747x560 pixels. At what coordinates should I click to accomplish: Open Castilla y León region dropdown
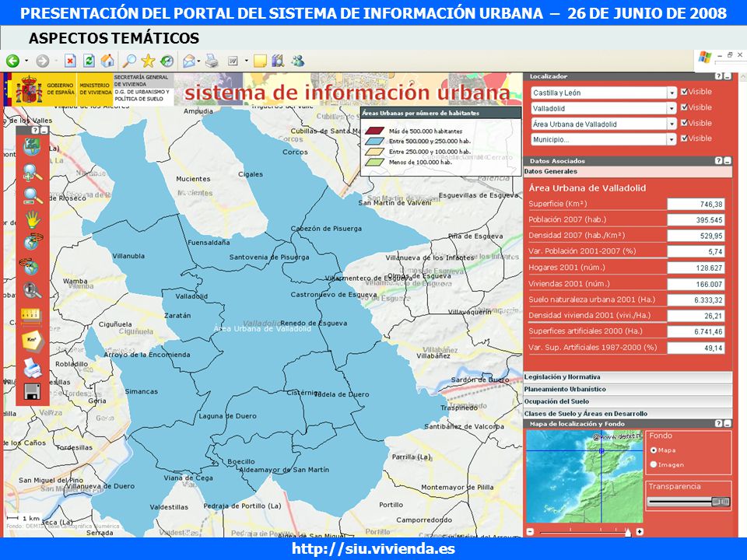(672, 93)
